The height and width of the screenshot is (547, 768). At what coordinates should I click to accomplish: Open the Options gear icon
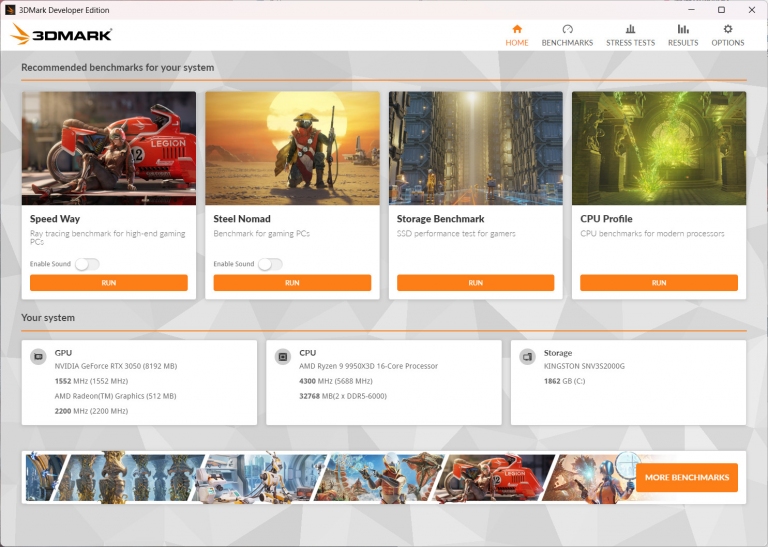[x=728, y=29]
